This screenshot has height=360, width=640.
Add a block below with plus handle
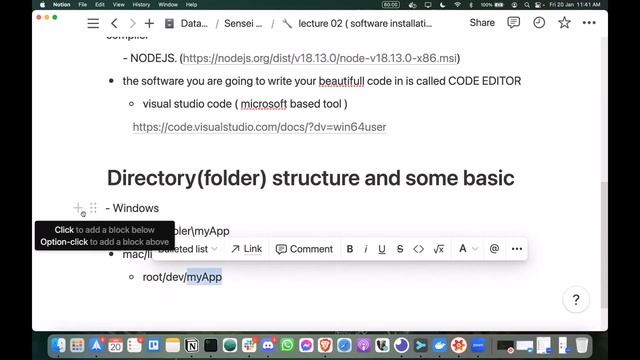78,208
